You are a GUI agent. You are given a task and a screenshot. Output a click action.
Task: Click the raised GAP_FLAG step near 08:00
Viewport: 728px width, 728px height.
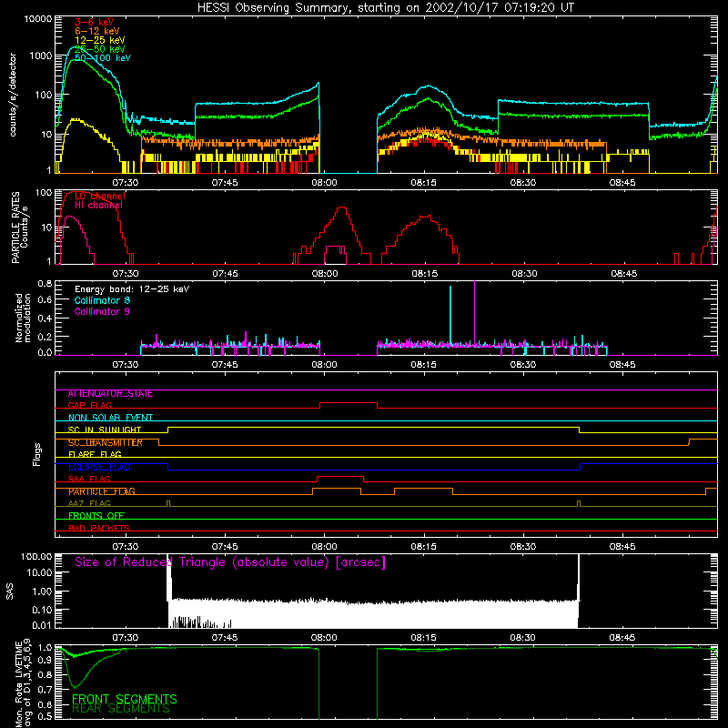coord(349,403)
